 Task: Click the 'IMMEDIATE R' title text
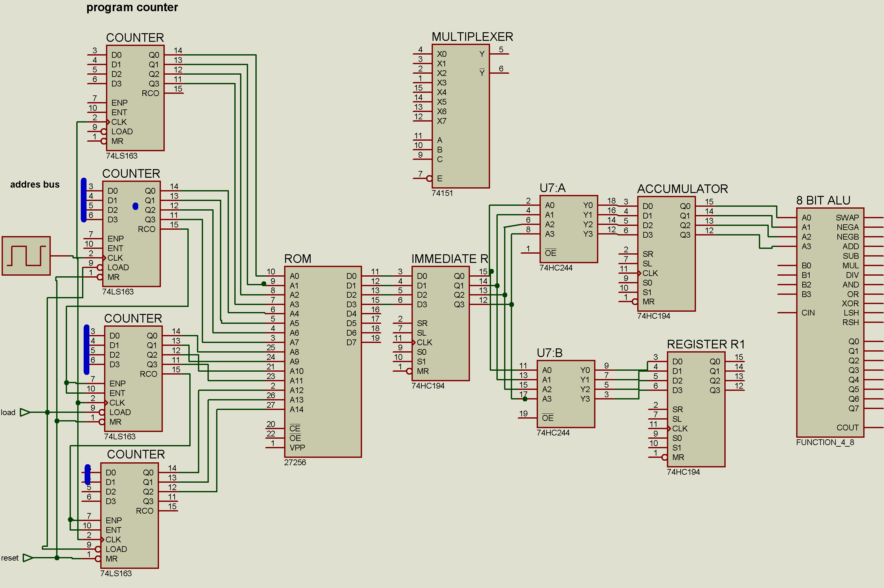tap(450, 259)
